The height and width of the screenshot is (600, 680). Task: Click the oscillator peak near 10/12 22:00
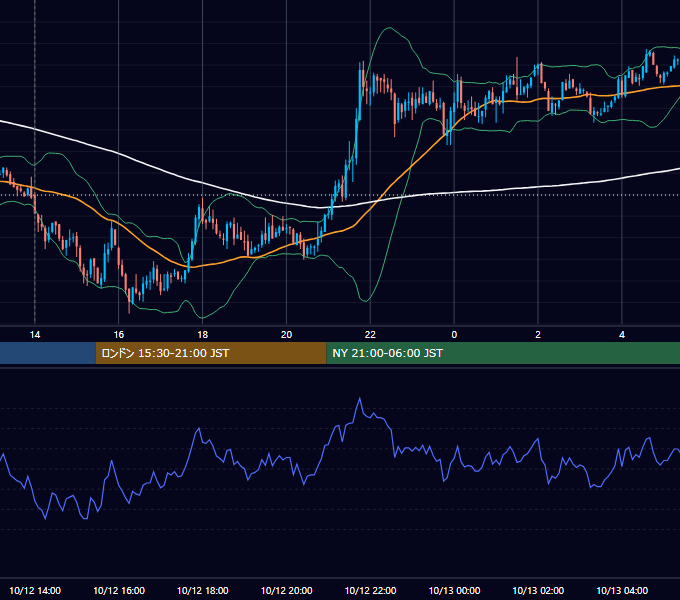point(360,398)
